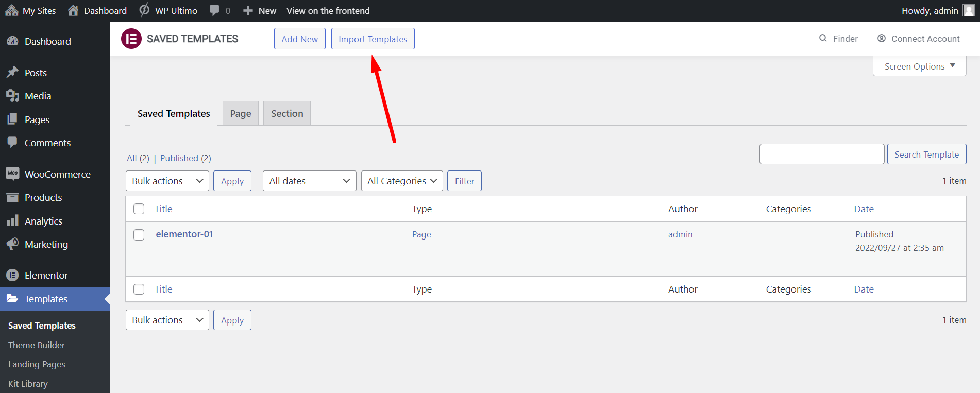
Task: Toggle the select-all checkbox in table header
Action: point(139,209)
